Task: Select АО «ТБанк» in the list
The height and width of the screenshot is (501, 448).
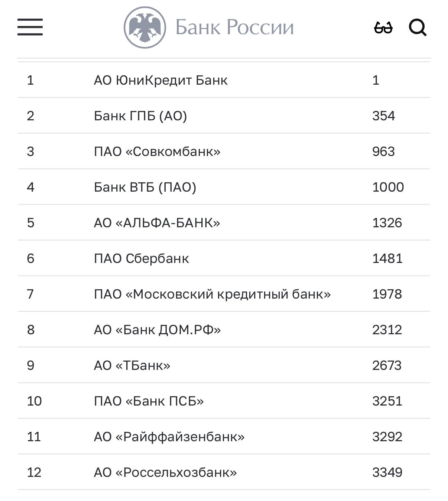Action: pyautogui.click(x=132, y=365)
